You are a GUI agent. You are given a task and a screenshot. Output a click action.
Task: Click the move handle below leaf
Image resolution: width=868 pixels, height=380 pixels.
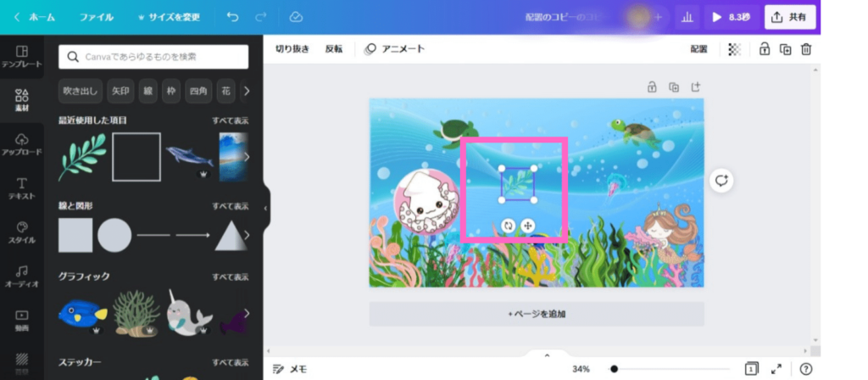[527, 226]
